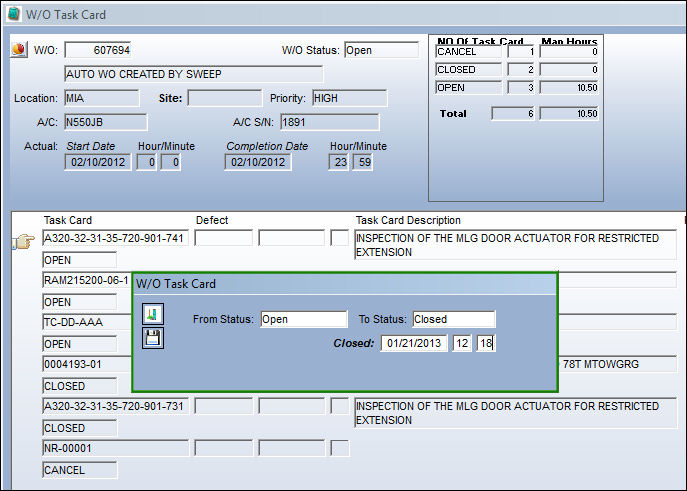
Task: Click the Closed hour field showing 12
Action: pyautogui.click(x=462, y=343)
